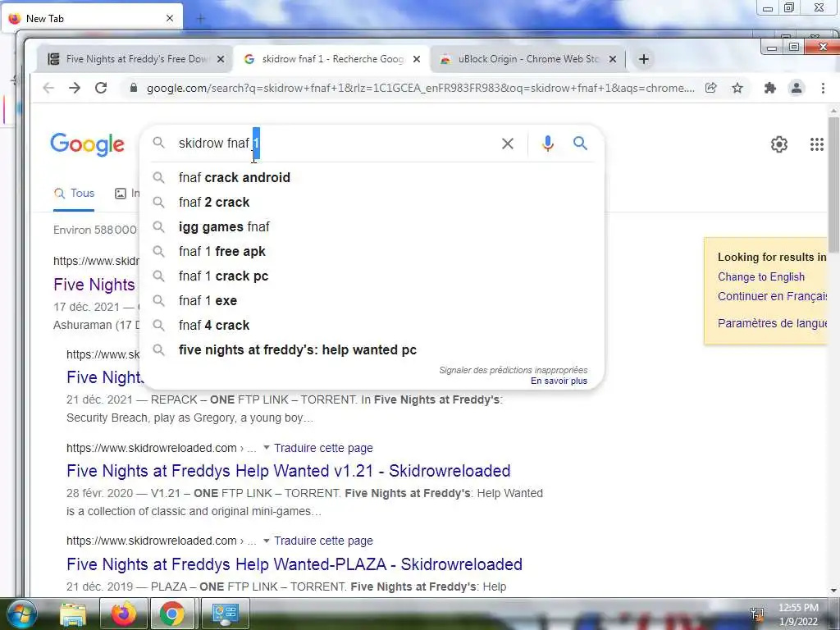Select the Tous results tab
Screen dimensions: 840x630
[74, 194]
